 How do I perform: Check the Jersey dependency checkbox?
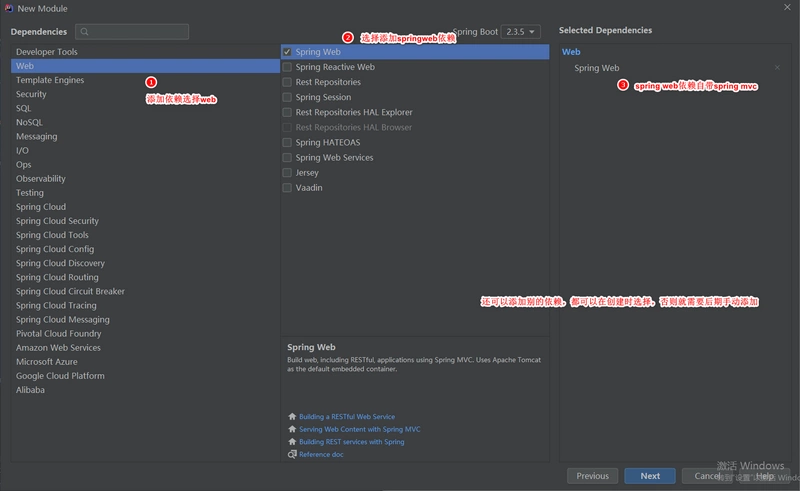(x=287, y=173)
